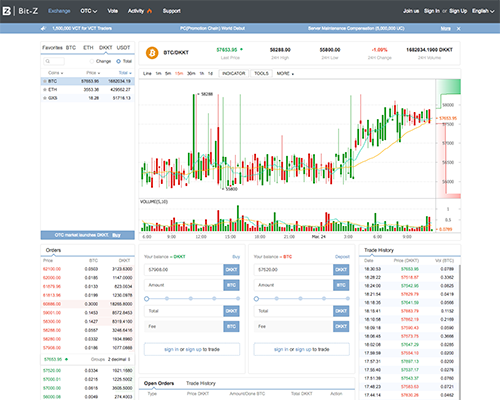Switch to bottom Trade History tab
The image size is (500, 400).
click(x=201, y=383)
